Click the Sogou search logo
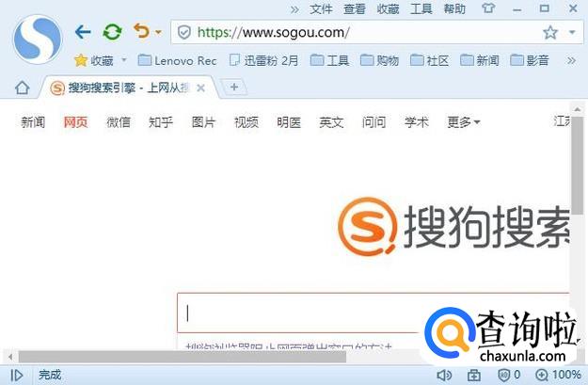588x385 pixels. point(453,226)
